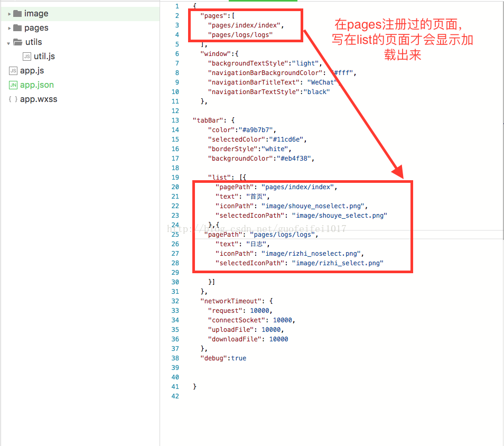Image resolution: width=504 pixels, height=446 pixels.
Task: Select the image folder label
Action: click(36, 14)
